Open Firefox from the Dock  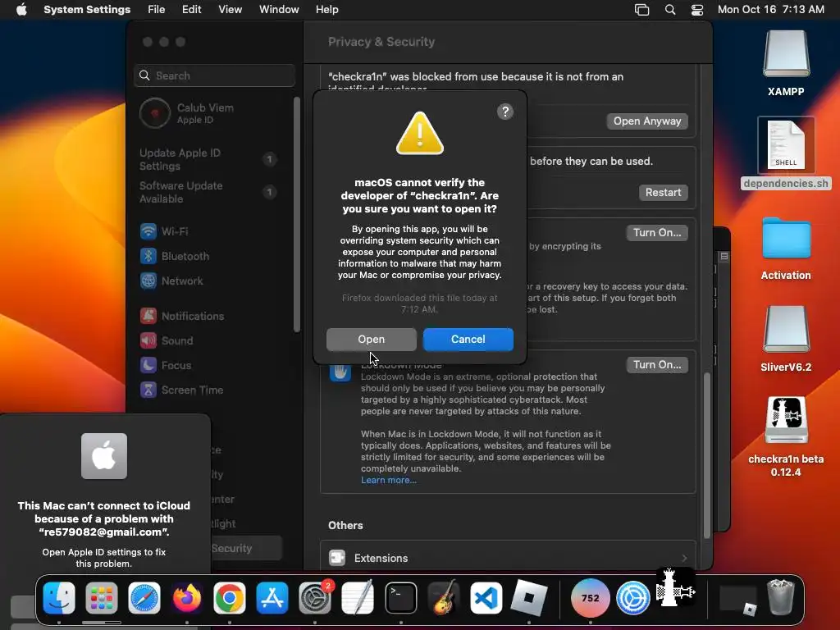click(x=187, y=598)
